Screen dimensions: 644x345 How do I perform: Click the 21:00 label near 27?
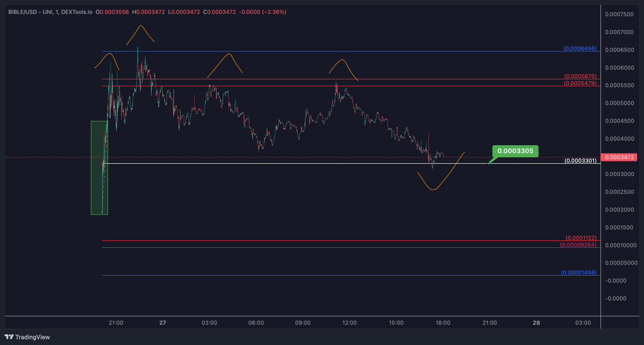(x=116, y=322)
